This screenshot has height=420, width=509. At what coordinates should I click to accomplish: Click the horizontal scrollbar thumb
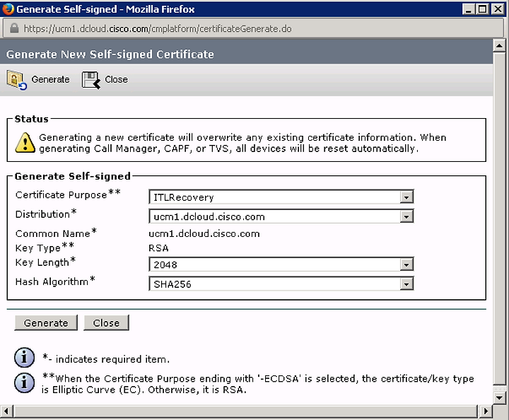[246, 412]
